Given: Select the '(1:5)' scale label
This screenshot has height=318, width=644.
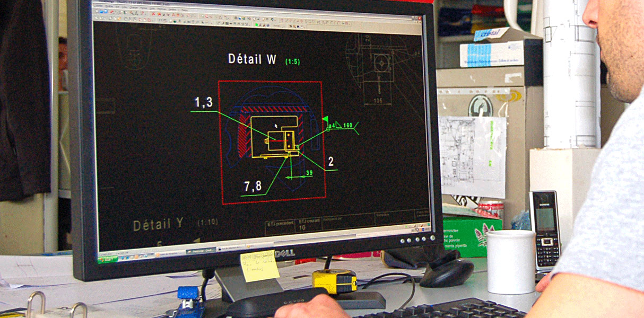Looking at the screenshot, I should [292, 61].
